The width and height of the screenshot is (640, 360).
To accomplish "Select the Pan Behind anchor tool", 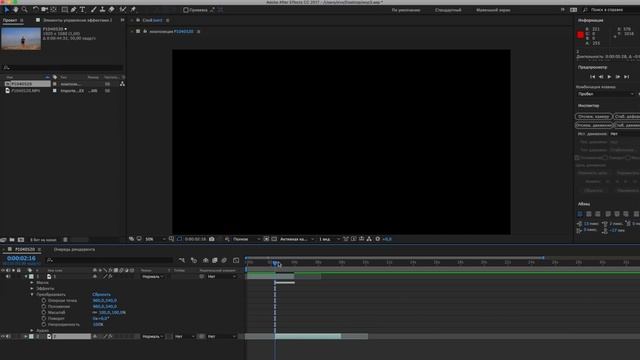I will click(53, 9).
